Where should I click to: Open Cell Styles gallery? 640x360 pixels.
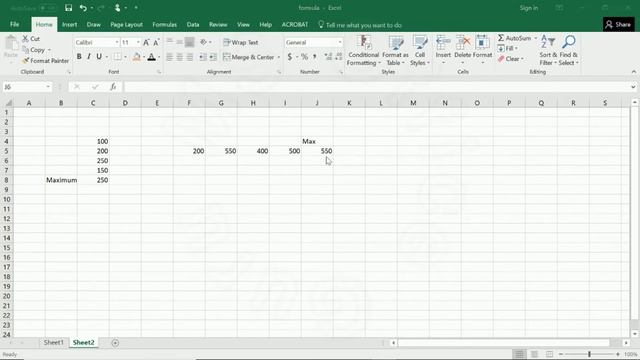click(x=420, y=51)
